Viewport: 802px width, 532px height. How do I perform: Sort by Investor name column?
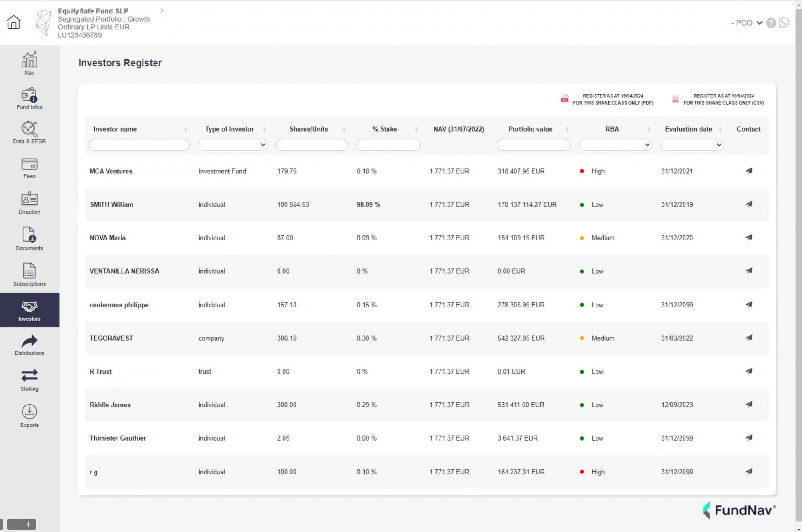(x=186, y=129)
